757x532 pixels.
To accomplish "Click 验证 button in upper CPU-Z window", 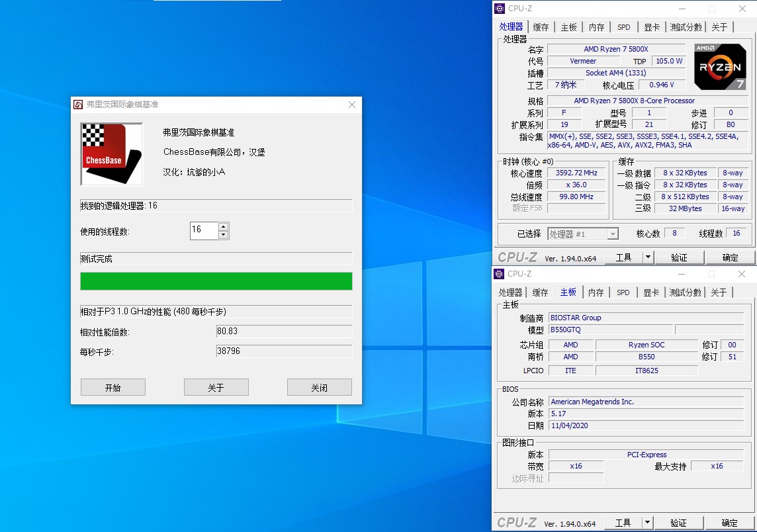I will (x=680, y=257).
